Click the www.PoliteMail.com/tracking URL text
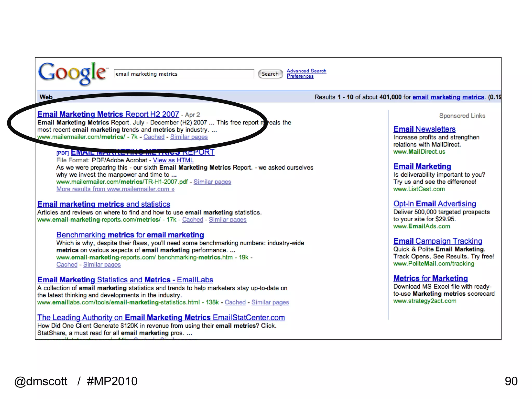Viewport: 532px width, 399px height. [434, 264]
